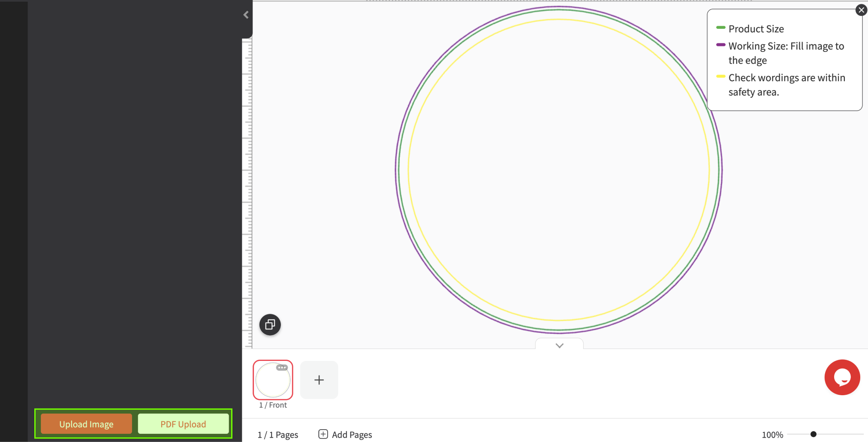Click the 100% zoom level label

(772, 435)
